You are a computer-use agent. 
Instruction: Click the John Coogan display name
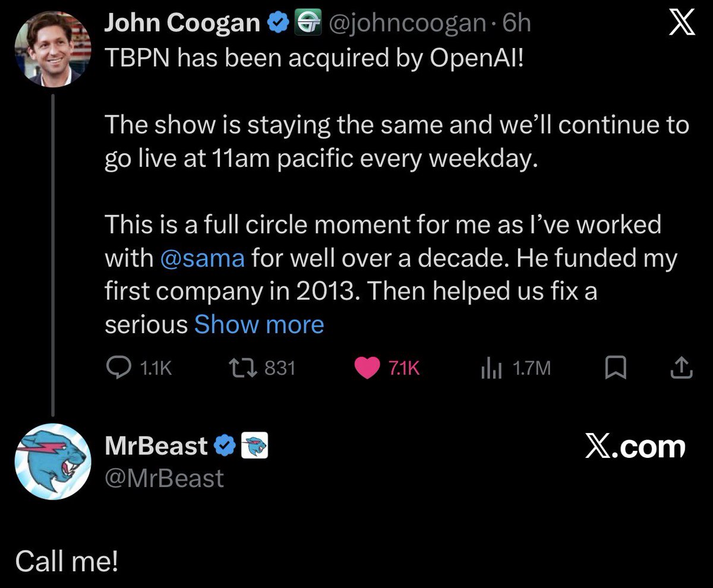[x=182, y=24]
